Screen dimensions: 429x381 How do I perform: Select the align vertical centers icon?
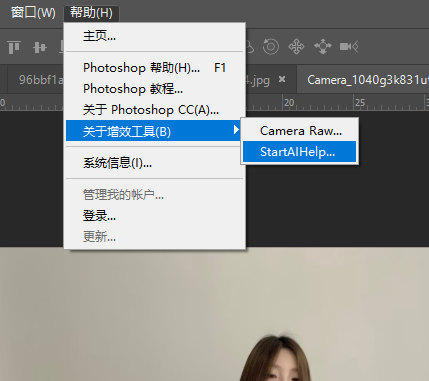(40, 47)
